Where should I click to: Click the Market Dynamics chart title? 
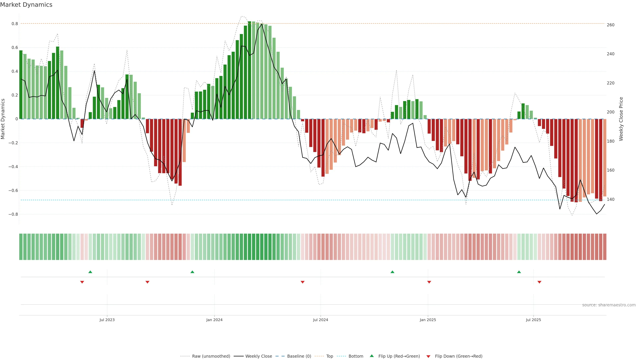point(26,5)
